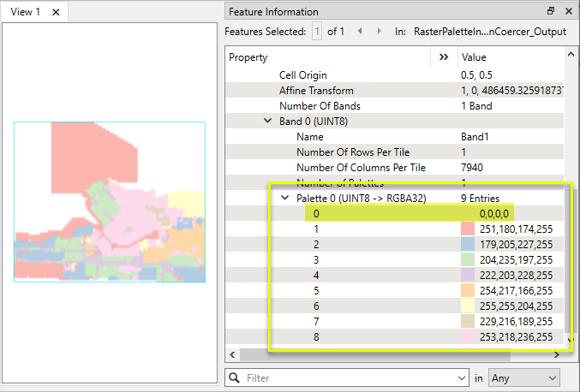Screen dimensions: 580x392
Task: Close the View 1 tab
Action: pyautogui.click(x=56, y=12)
